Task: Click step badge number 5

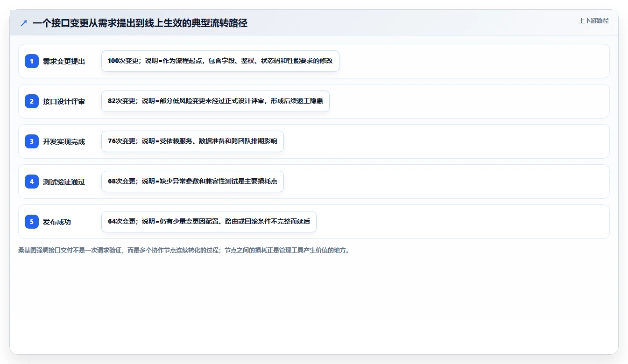Action: [x=32, y=222]
